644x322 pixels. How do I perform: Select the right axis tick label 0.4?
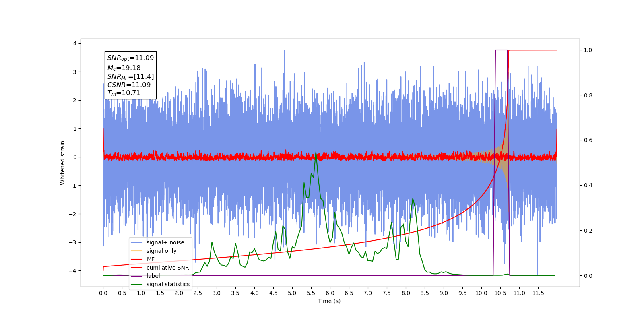[588, 186]
